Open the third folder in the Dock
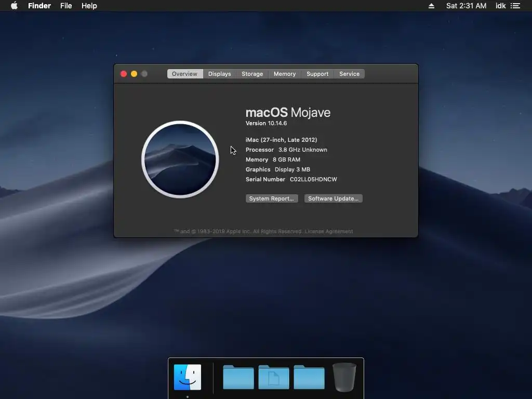The height and width of the screenshot is (399, 532). [x=309, y=377]
